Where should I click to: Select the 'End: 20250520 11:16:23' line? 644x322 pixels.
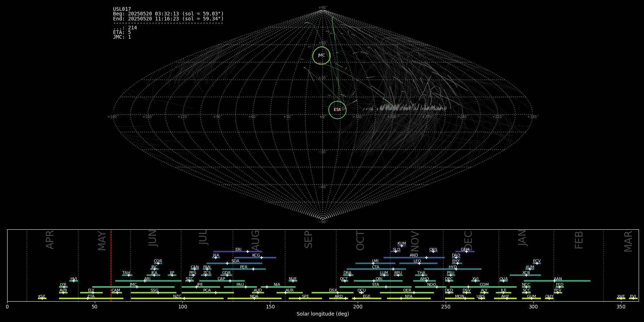[x=168, y=19]
